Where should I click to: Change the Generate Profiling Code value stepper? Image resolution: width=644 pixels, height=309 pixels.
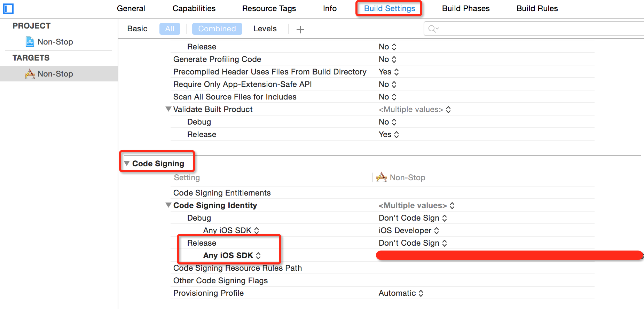pos(394,60)
